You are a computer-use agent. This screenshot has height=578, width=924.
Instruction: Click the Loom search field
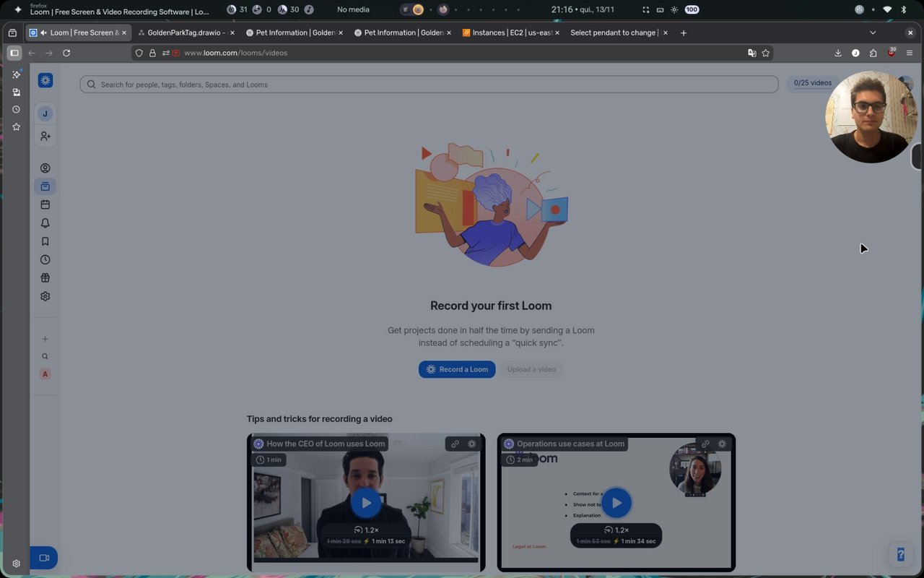[x=429, y=85]
